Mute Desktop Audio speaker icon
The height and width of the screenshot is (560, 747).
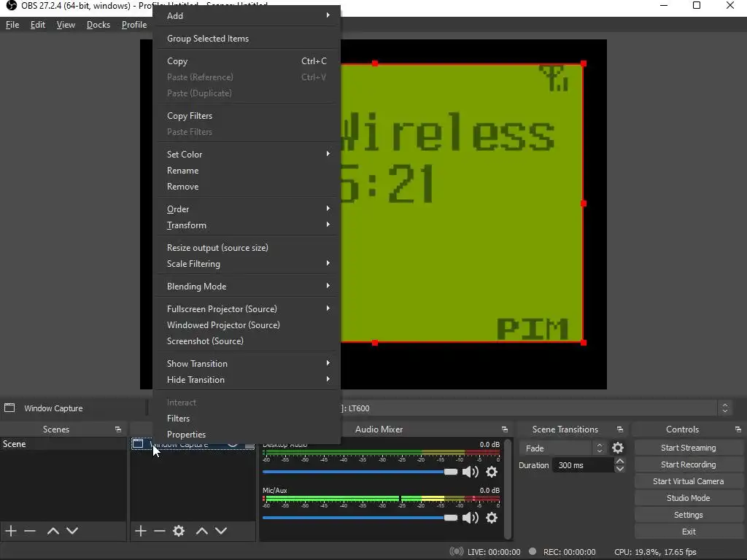[471, 472]
